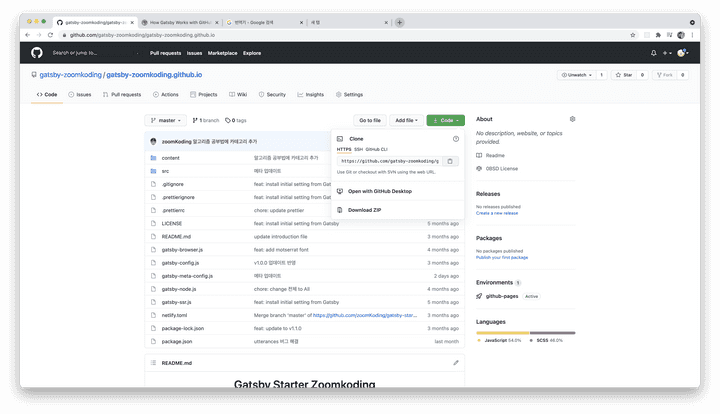
Task: Open the Insights tab
Action: [x=310, y=95]
